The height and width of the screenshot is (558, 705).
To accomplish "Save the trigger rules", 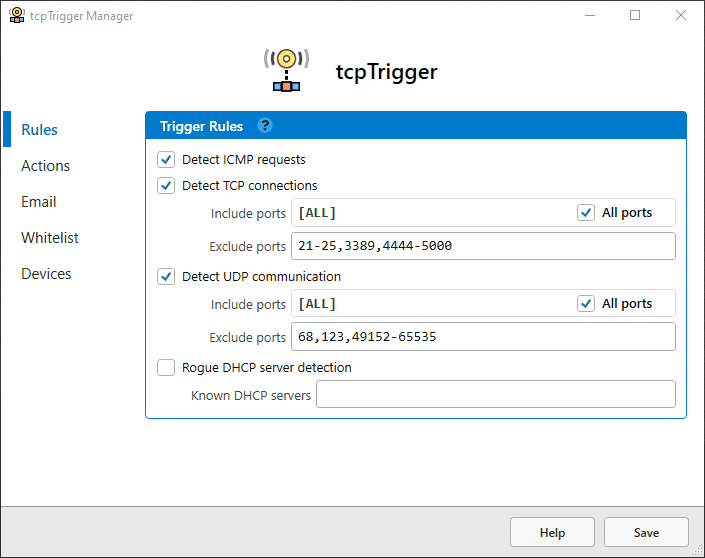I will pos(646,532).
